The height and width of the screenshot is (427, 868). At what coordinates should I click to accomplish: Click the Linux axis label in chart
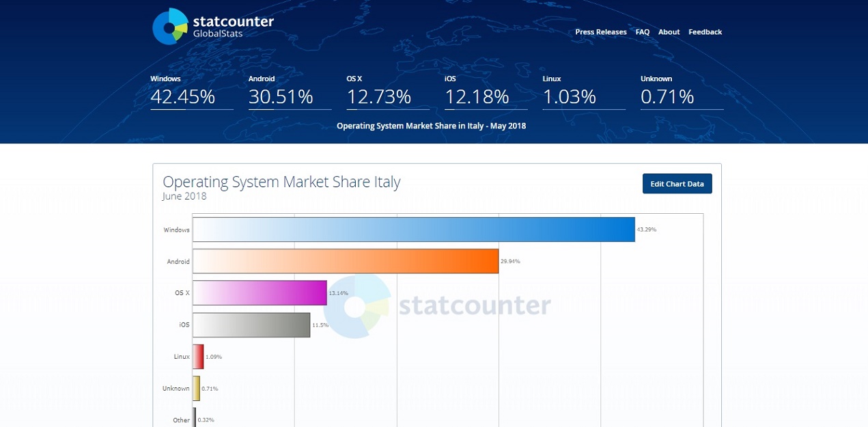pos(182,357)
